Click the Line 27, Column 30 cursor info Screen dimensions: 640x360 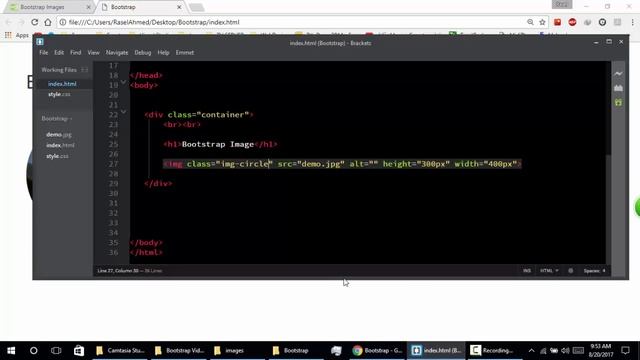click(x=118, y=271)
